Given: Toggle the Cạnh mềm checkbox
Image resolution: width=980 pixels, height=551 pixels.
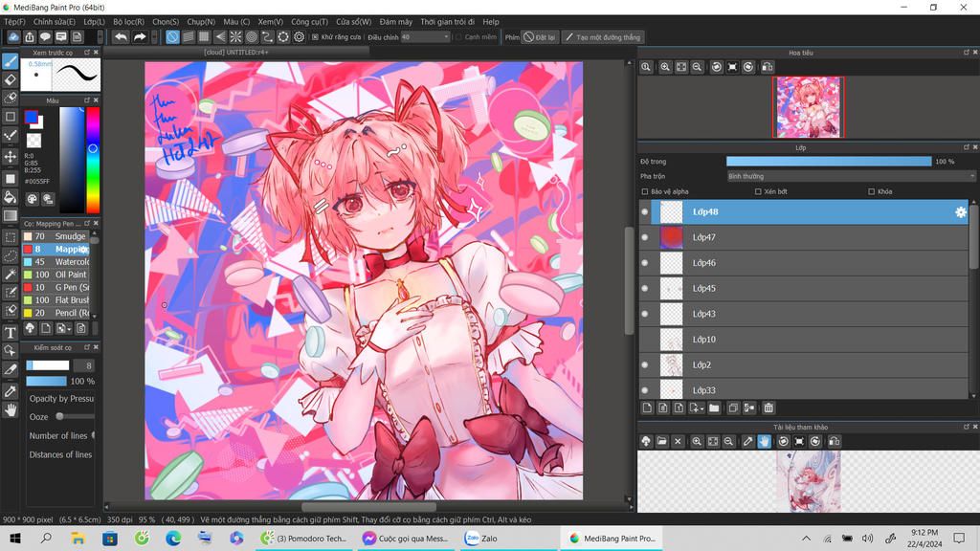Looking at the screenshot, I should coord(458,37).
